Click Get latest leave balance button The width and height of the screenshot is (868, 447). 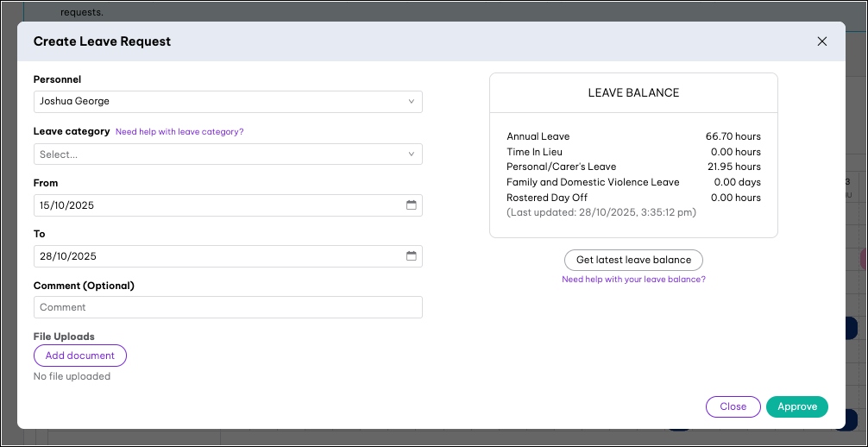(x=633, y=260)
